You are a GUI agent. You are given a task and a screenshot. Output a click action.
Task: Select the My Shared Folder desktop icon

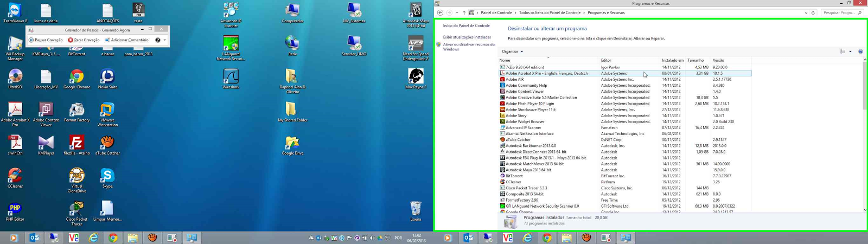(292, 112)
